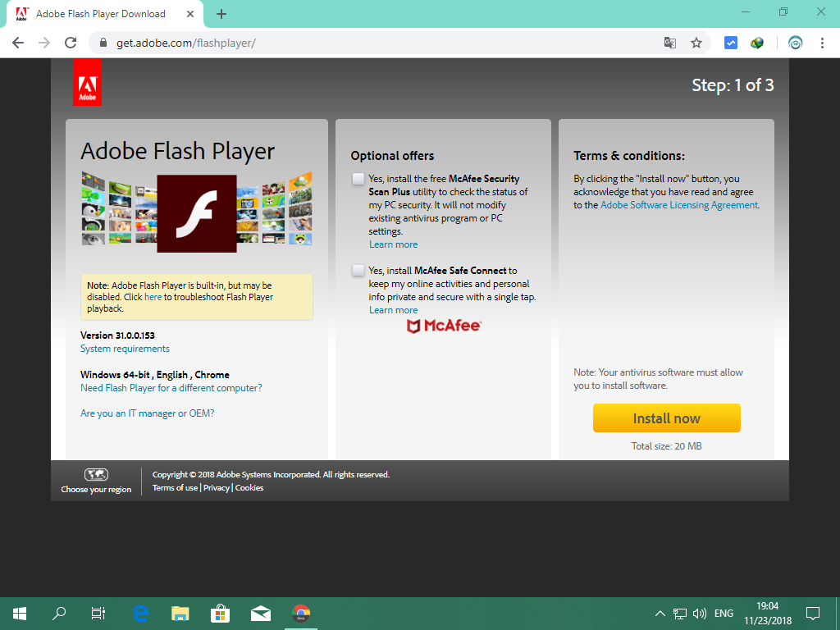Bookmark this page with the star icon
Viewport: 840px width, 630px height.
(x=696, y=43)
